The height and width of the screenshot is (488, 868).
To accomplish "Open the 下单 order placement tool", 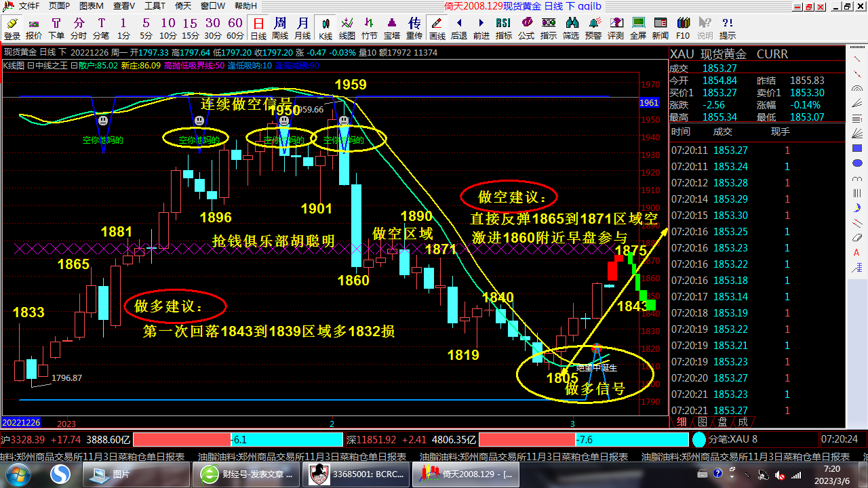I will tap(56, 28).
